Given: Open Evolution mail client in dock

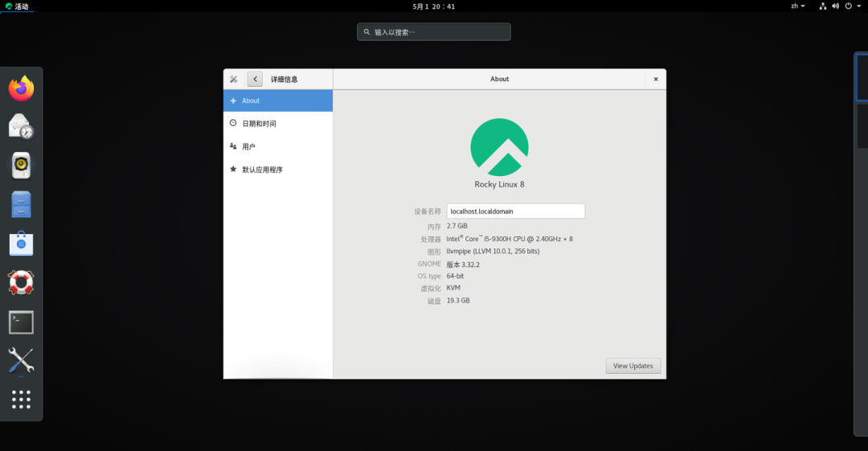Looking at the screenshot, I should click(x=21, y=127).
